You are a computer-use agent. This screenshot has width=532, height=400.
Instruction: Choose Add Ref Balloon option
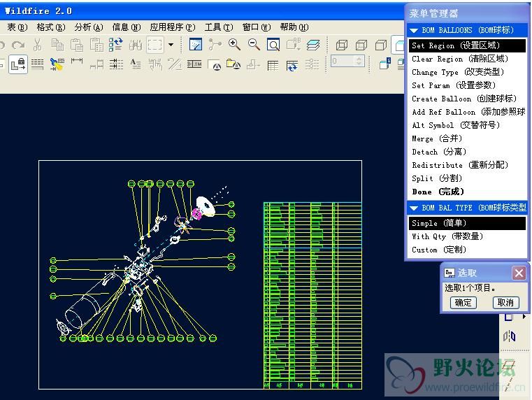[x=467, y=112]
